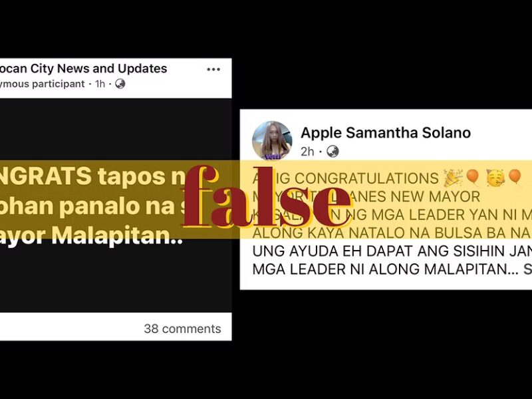
Task: Click the partying face emoji
Action: (x=495, y=178)
